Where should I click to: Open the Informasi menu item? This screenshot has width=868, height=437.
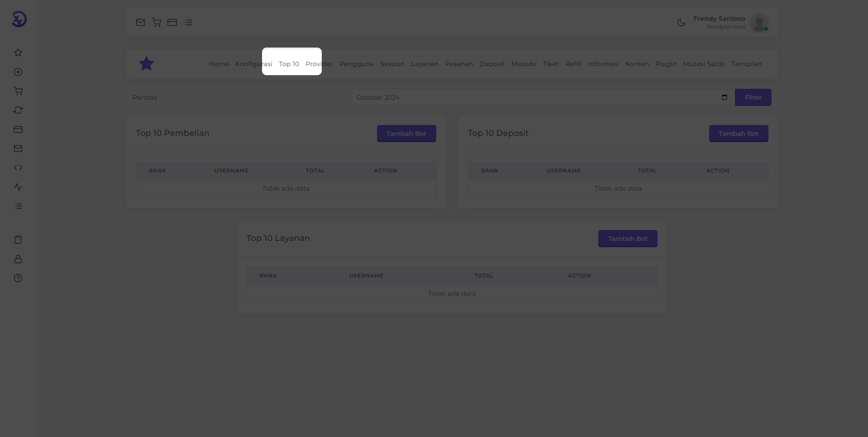tap(603, 64)
